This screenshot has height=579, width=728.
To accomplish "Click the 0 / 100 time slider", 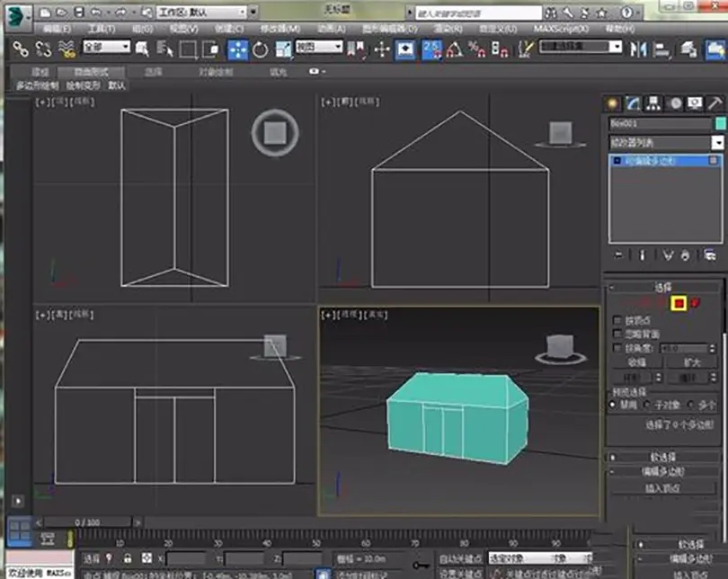I will point(87,522).
